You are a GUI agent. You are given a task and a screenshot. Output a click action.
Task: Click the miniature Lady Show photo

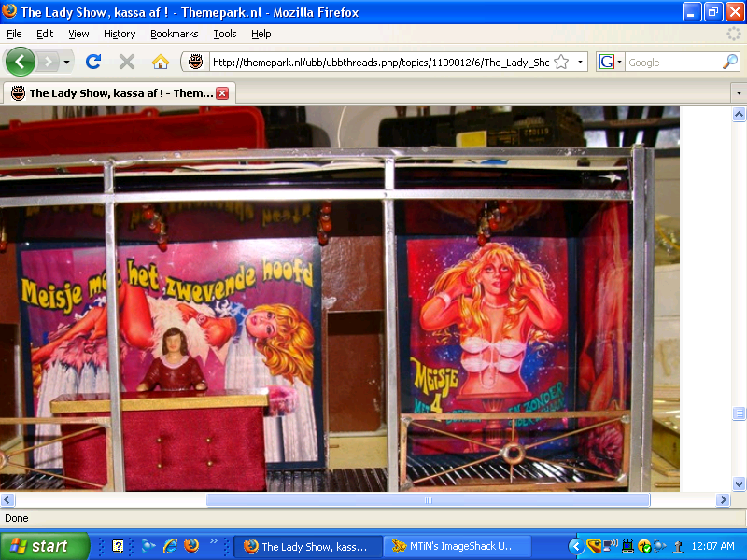[340, 299]
